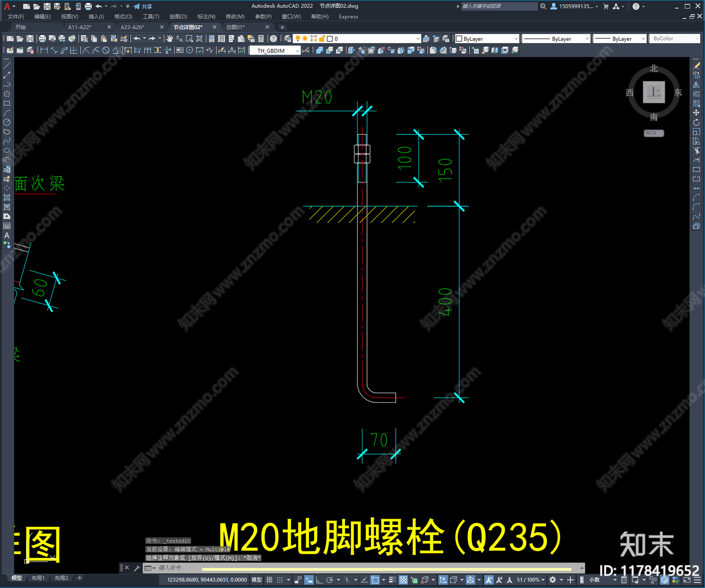
Task: Toggle the drawing grid display
Action: pyautogui.click(x=269, y=580)
